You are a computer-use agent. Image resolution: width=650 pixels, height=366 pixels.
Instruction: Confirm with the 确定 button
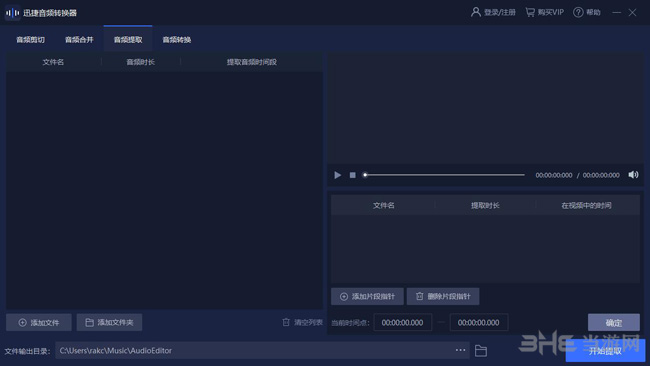tap(614, 322)
